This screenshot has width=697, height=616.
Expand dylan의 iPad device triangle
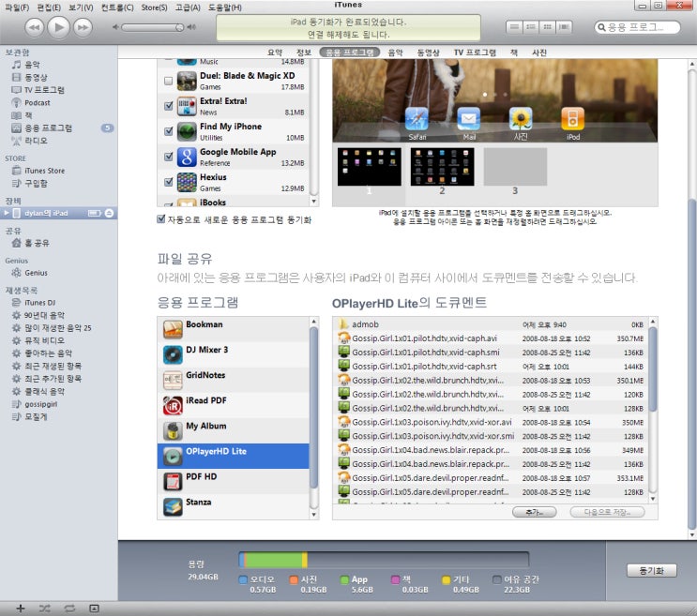[7, 213]
